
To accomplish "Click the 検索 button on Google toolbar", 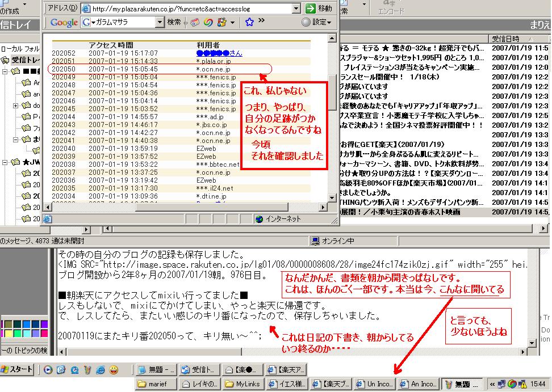I will tap(174, 22).
